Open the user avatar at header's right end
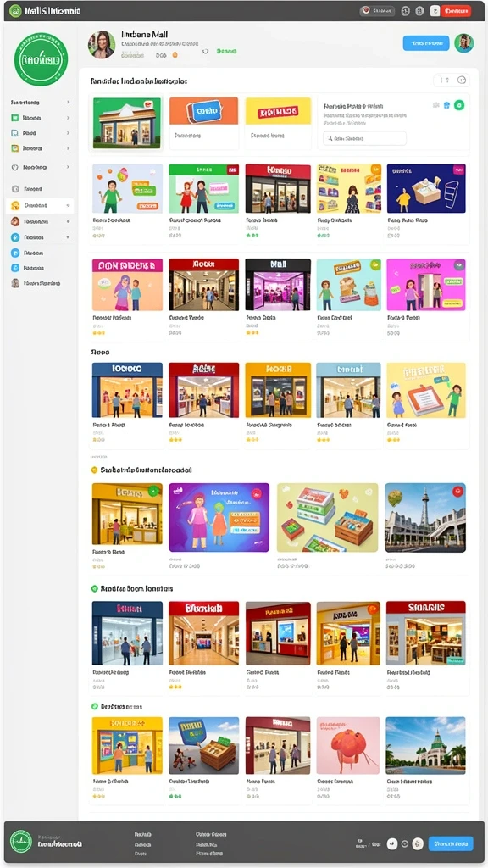 pyautogui.click(x=463, y=42)
